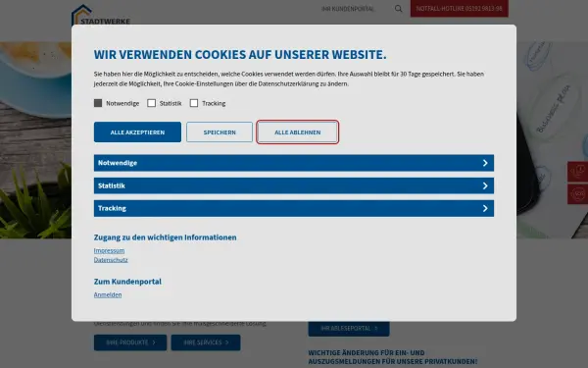Click the upper red side widget icon
The width and height of the screenshot is (588, 368).
[x=578, y=172]
